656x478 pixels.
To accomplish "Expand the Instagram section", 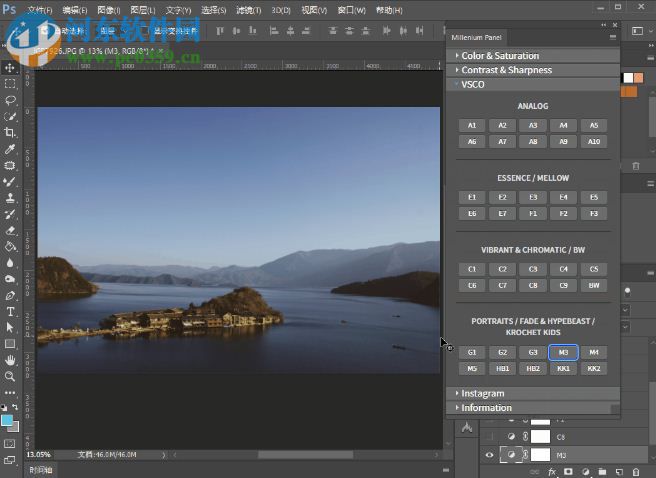I will [482, 393].
